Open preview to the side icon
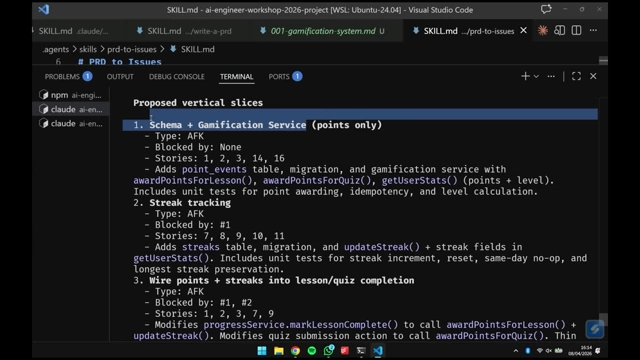 pos(560,31)
